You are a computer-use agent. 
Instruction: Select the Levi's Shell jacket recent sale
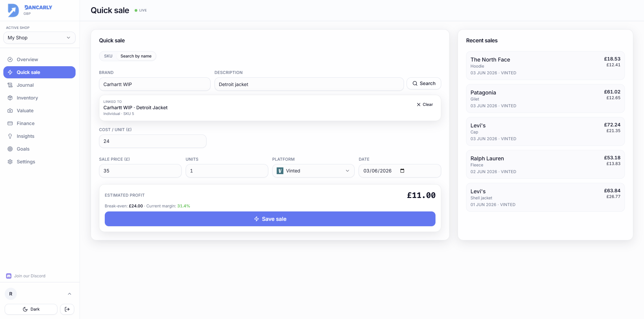tap(545, 197)
